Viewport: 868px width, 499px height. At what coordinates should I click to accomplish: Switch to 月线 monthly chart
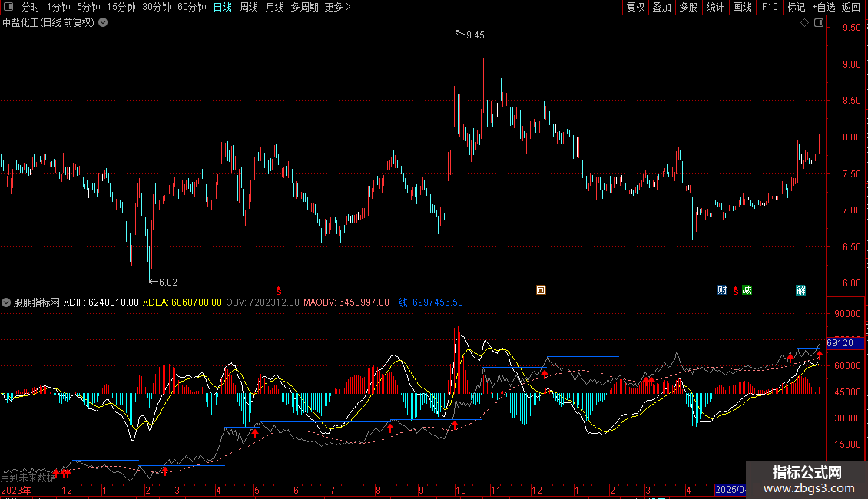274,7
